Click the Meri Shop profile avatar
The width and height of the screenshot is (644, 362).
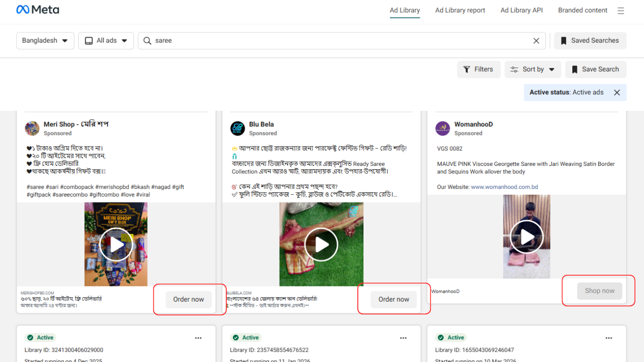point(32,128)
